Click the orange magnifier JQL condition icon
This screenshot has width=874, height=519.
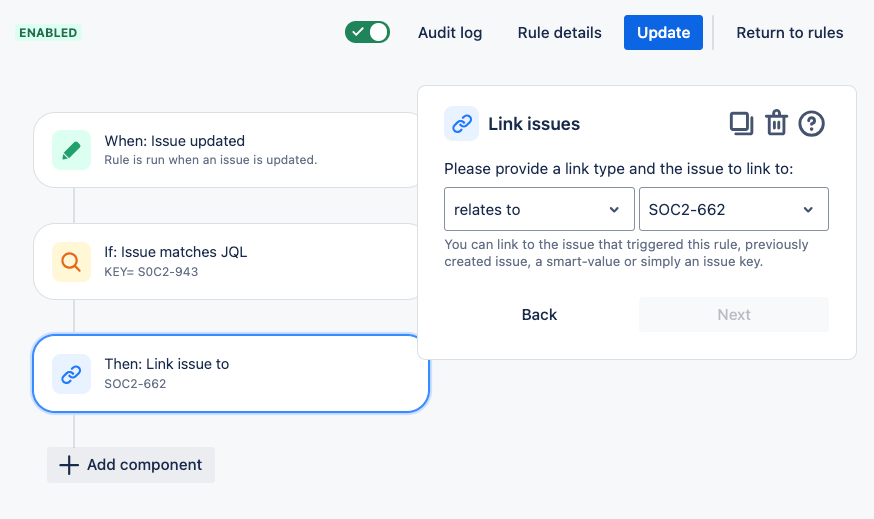coord(71,262)
